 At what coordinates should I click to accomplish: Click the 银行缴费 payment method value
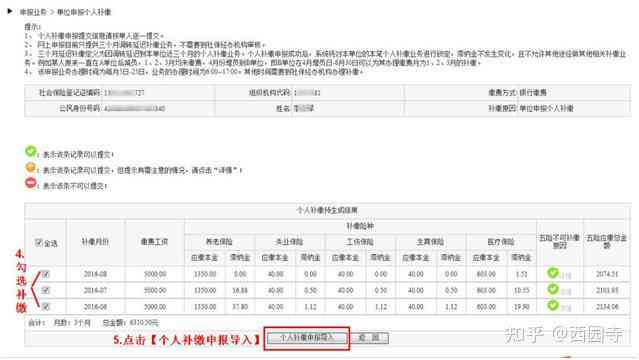coord(533,93)
